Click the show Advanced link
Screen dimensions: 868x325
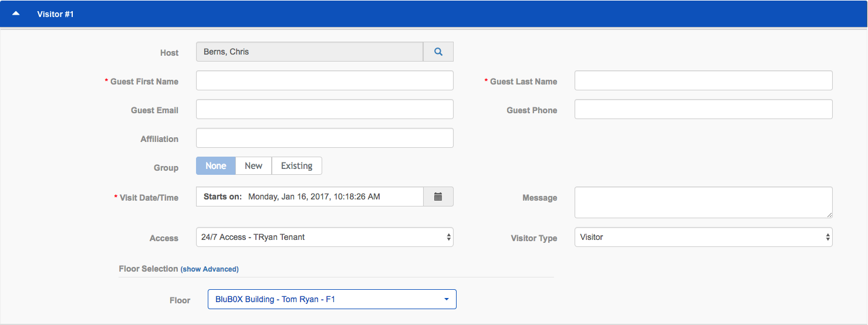(x=210, y=269)
